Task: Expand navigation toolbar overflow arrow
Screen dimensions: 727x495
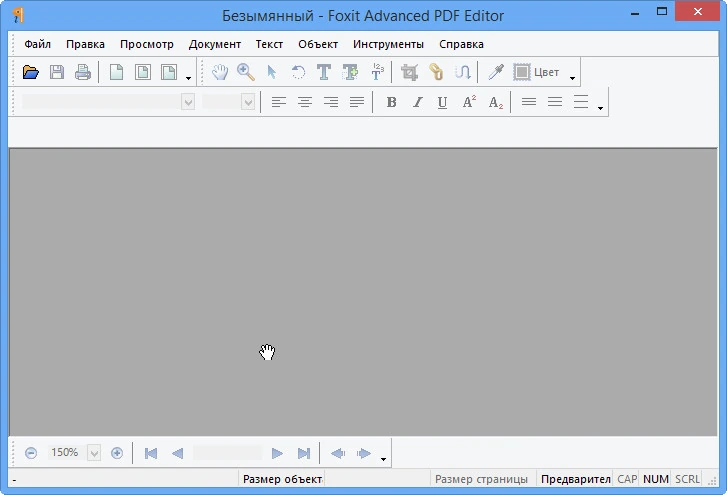Action: click(383, 459)
